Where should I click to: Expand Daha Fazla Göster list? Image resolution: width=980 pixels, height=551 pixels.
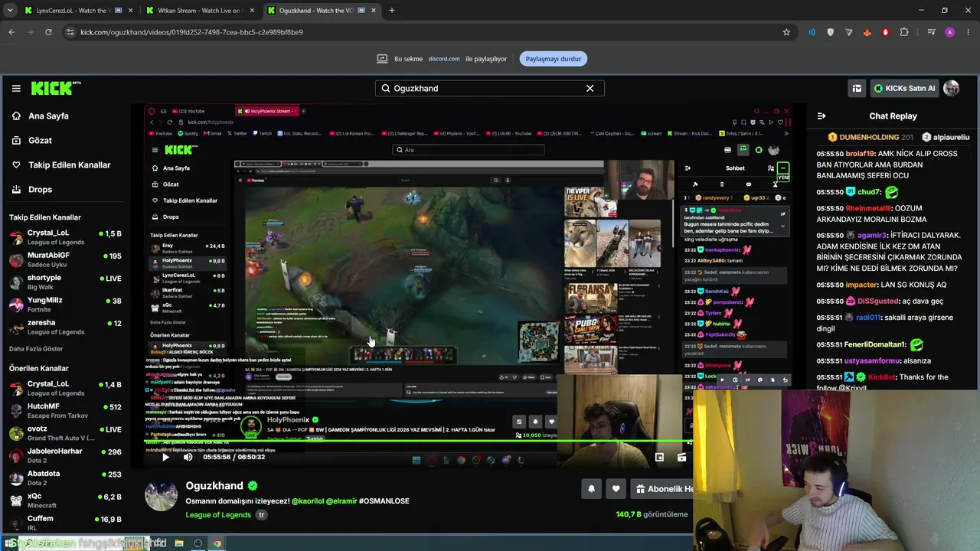click(36, 349)
